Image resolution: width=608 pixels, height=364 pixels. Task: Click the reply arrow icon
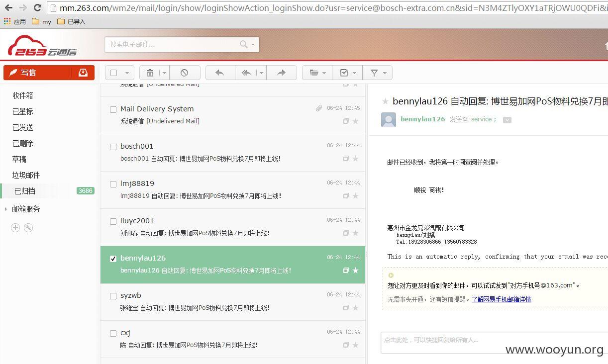(x=219, y=73)
